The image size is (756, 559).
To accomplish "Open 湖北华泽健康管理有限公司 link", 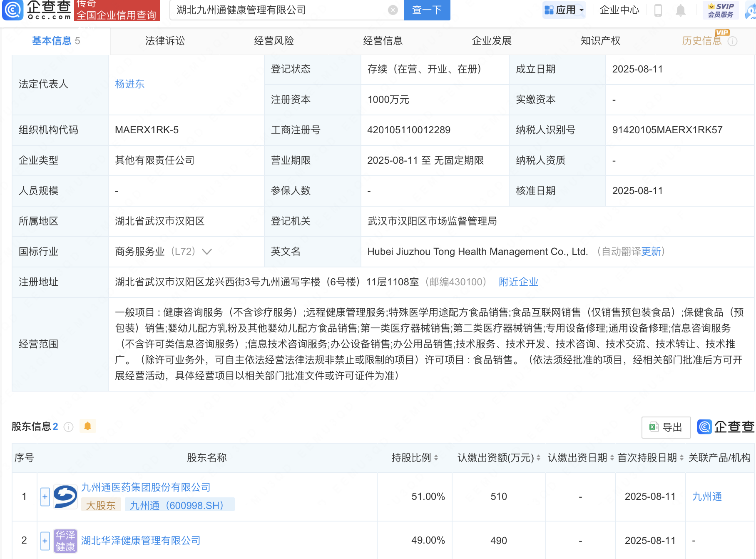I will coord(141,541).
